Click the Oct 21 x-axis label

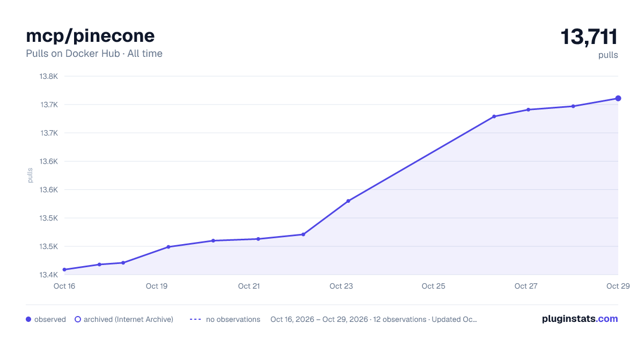pos(249,286)
